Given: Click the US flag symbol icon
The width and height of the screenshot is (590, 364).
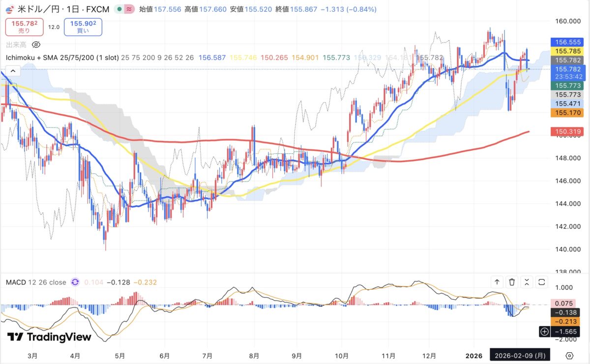Looking at the screenshot, I should [x=9, y=9].
